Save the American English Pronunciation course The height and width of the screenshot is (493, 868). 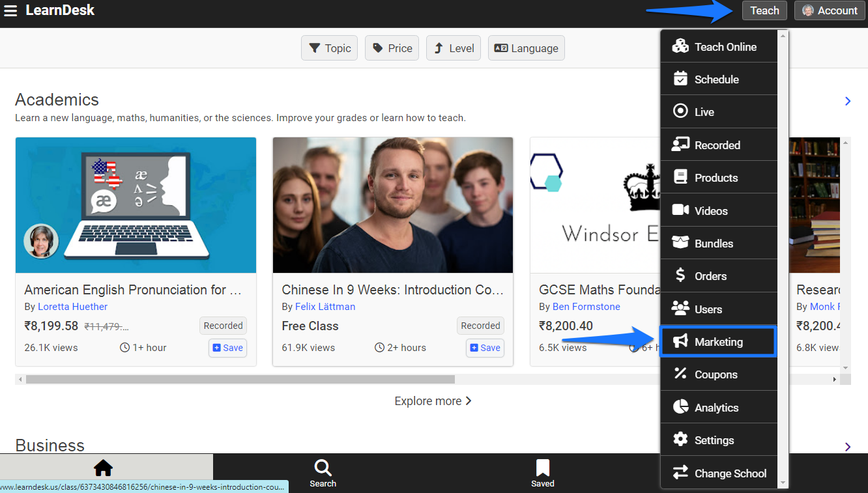[x=228, y=348]
